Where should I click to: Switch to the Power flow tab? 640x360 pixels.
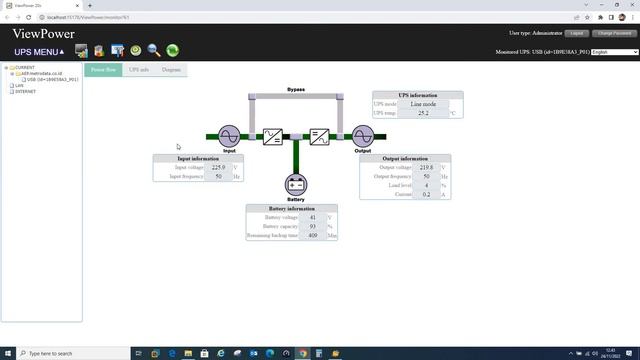103,70
